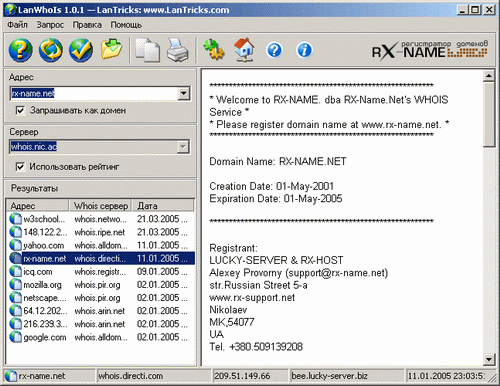
Task: Toggle the 'Использовать рейтинг' checkbox
Action: (x=20, y=166)
